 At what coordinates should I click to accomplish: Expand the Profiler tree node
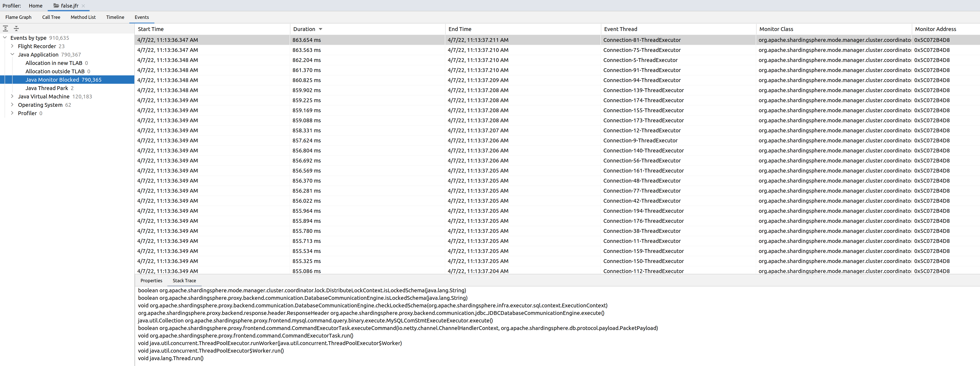click(x=13, y=113)
